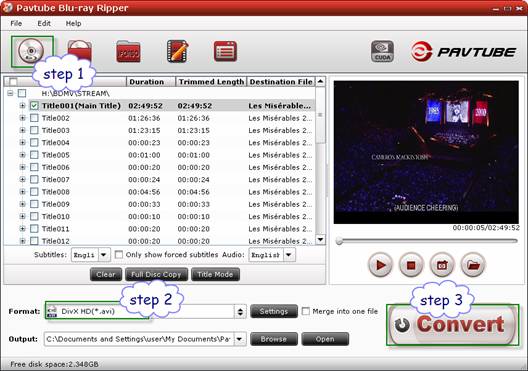Click the title list scroll up arrow
528x371 pixels.
[320, 82]
